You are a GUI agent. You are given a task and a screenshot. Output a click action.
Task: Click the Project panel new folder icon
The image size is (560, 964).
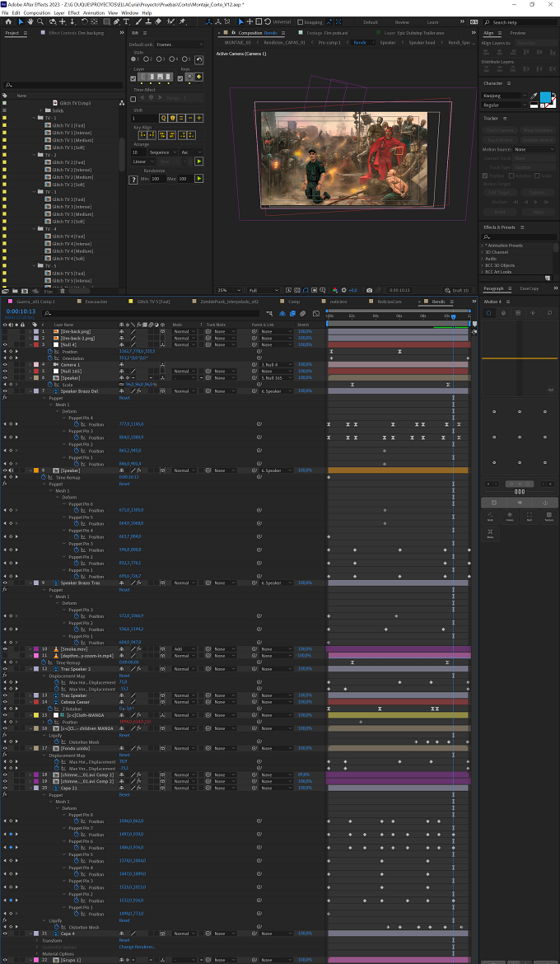pyautogui.click(x=14, y=291)
